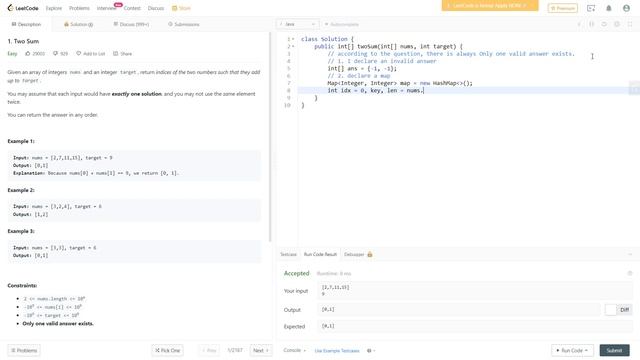The width and height of the screenshot is (640, 360).
Task: Switch to the Submissions tab
Action: (184, 24)
